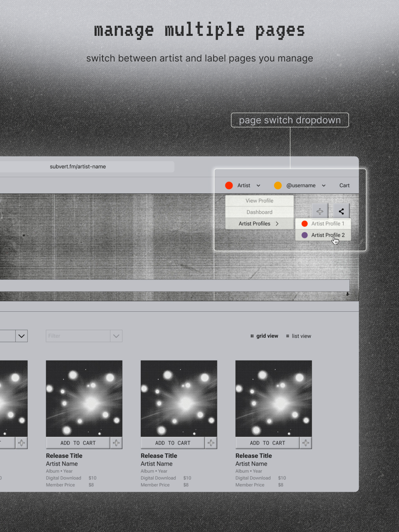Open the @username dropdown chevron

coord(324,186)
